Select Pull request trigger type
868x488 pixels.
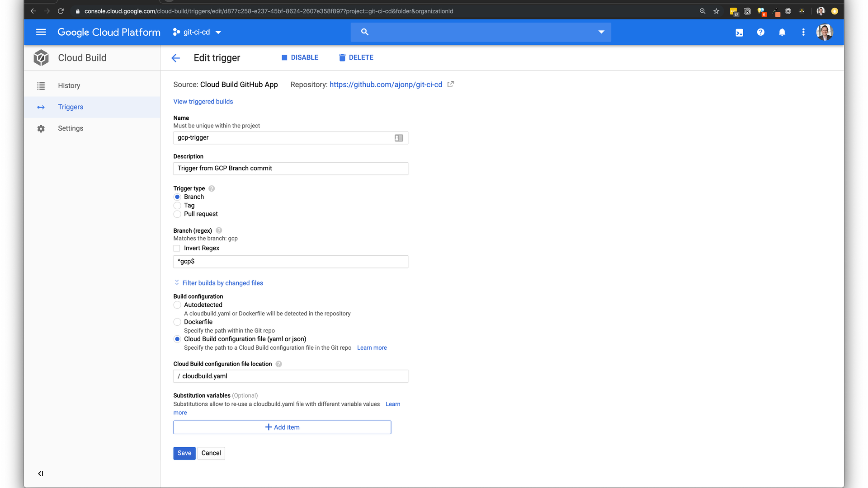[177, 214]
